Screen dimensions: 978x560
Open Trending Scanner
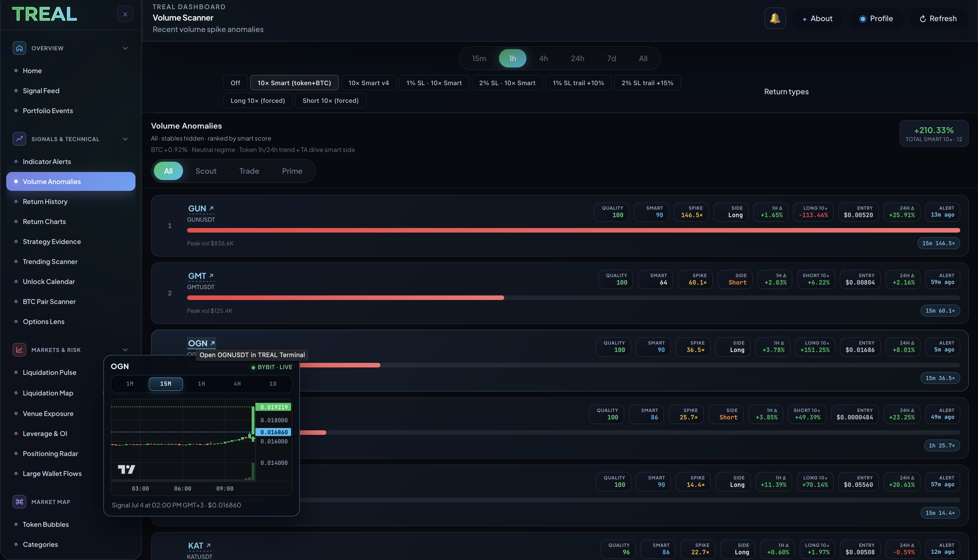tap(71, 261)
